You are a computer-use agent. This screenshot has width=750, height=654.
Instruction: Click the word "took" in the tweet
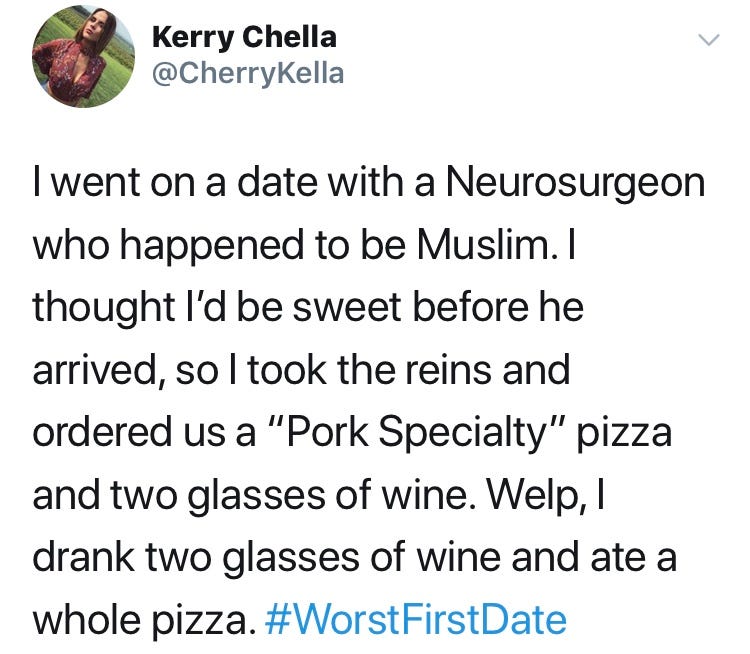click(308, 371)
